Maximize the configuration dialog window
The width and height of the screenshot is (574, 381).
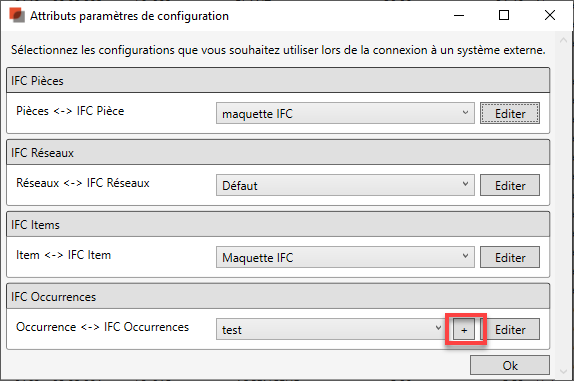point(504,15)
